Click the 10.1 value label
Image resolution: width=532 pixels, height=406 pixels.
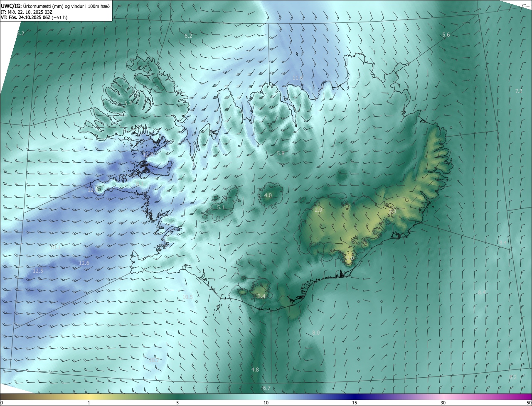[x=55, y=247]
